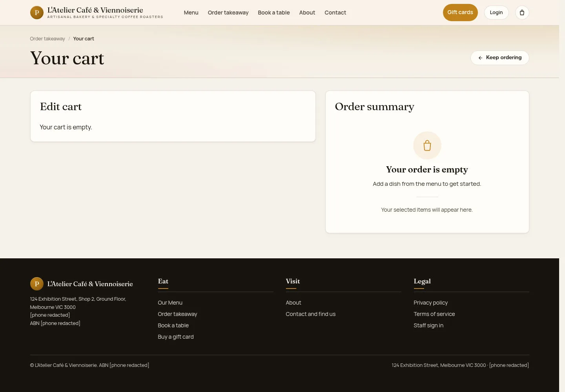565x392 pixels.
Task: Open the Menu navigation item
Action: tap(191, 13)
